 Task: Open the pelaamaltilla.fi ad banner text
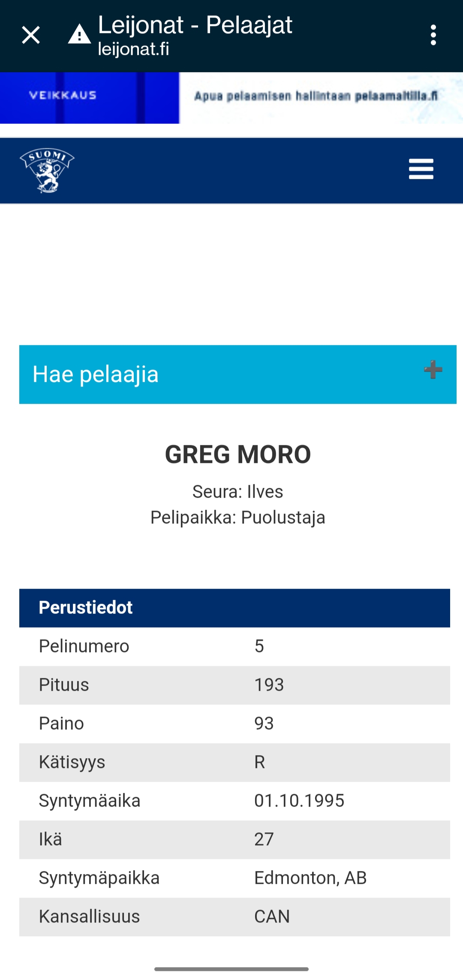point(316,96)
